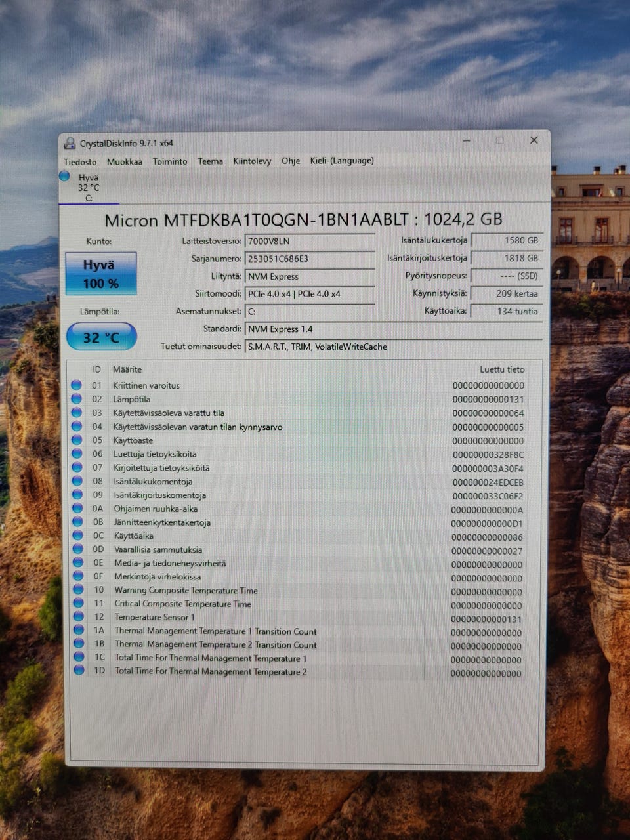
Task: Open the Toiminto menu
Action: 170,161
